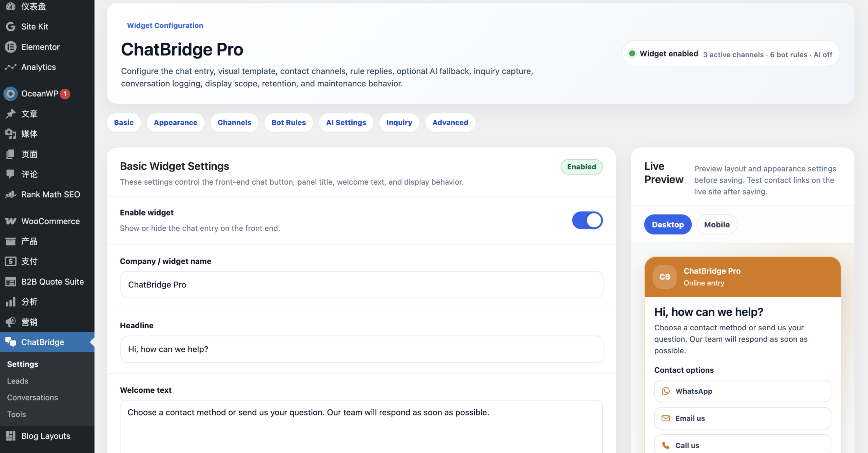The image size is (868, 453).
Task: Click the bar chart icon for 分析
Action: point(11,302)
